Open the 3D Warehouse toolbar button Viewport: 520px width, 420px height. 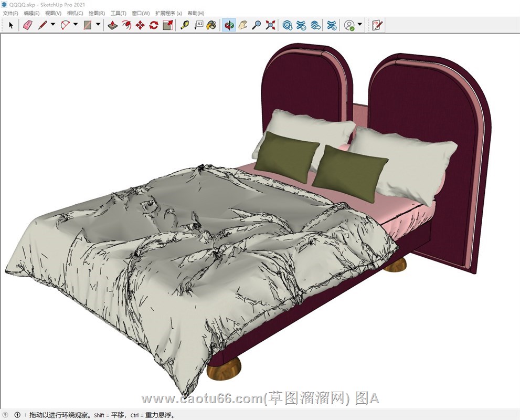tap(288, 25)
